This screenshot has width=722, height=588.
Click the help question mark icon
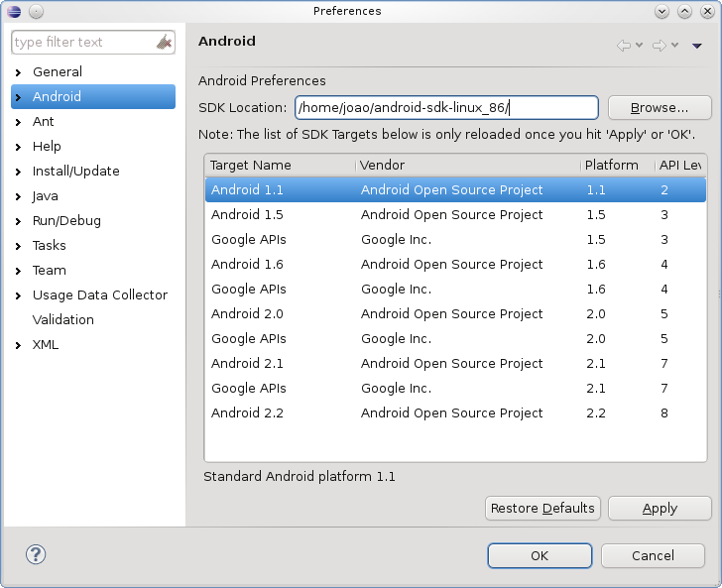pyautogui.click(x=36, y=555)
